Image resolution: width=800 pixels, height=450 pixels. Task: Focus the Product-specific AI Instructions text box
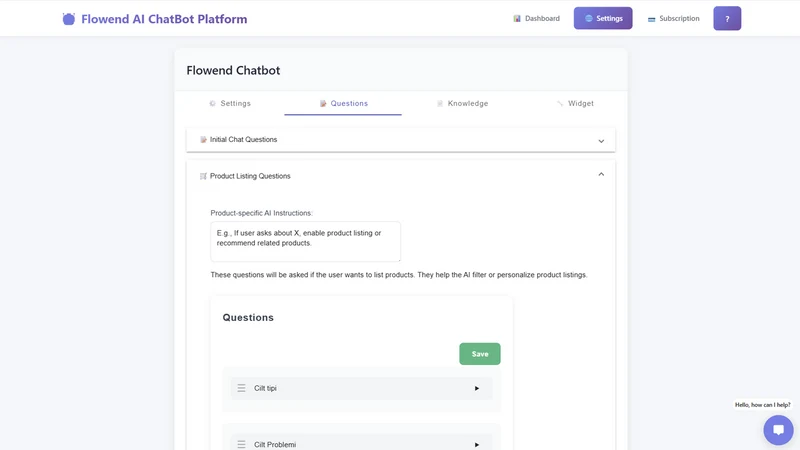point(305,241)
